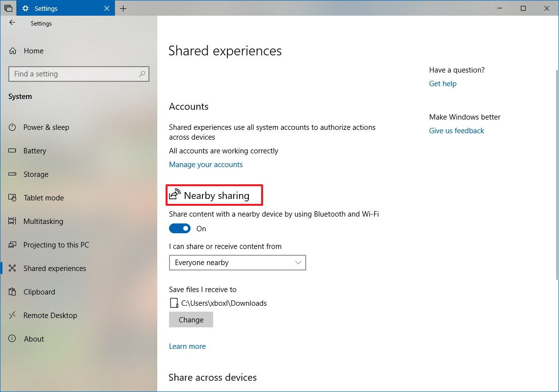Minimize the Settings window
Image resolution: width=559 pixels, height=392 pixels.
pos(500,8)
